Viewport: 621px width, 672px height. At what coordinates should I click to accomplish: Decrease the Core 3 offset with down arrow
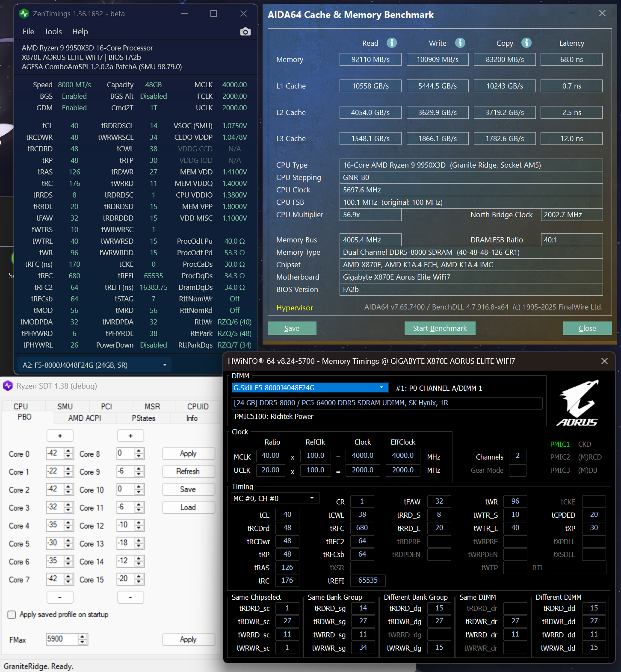click(x=68, y=510)
